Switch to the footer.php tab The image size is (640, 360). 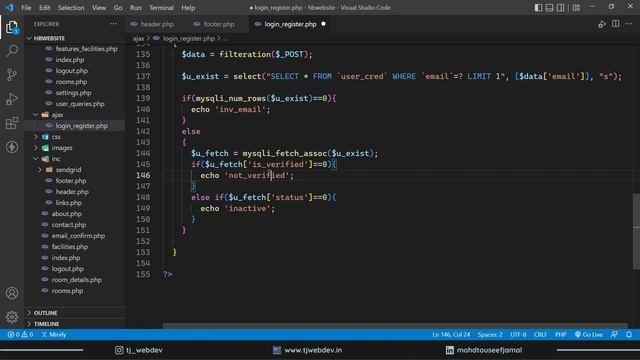pyautogui.click(x=219, y=24)
